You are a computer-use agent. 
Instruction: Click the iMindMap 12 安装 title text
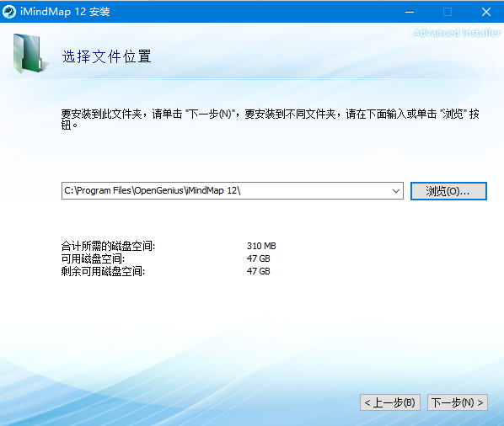65,12
